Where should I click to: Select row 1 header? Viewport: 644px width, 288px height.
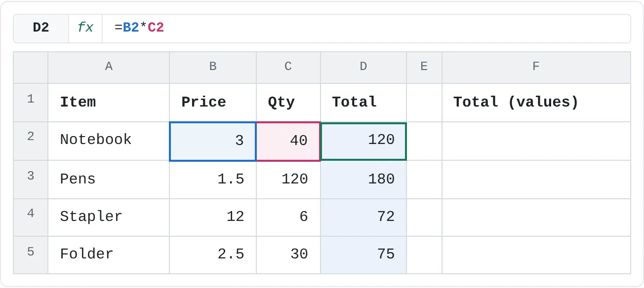(x=31, y=103)
